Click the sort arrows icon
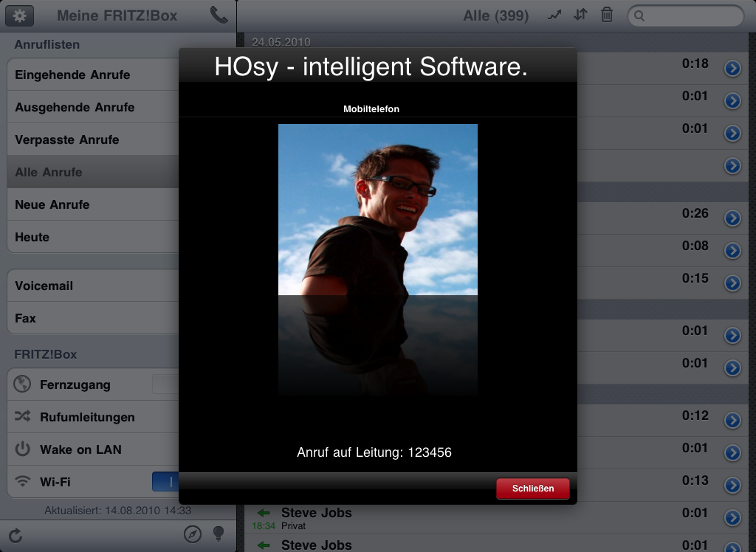Viewport: 756px width, 552px height. tap(581, 15)
